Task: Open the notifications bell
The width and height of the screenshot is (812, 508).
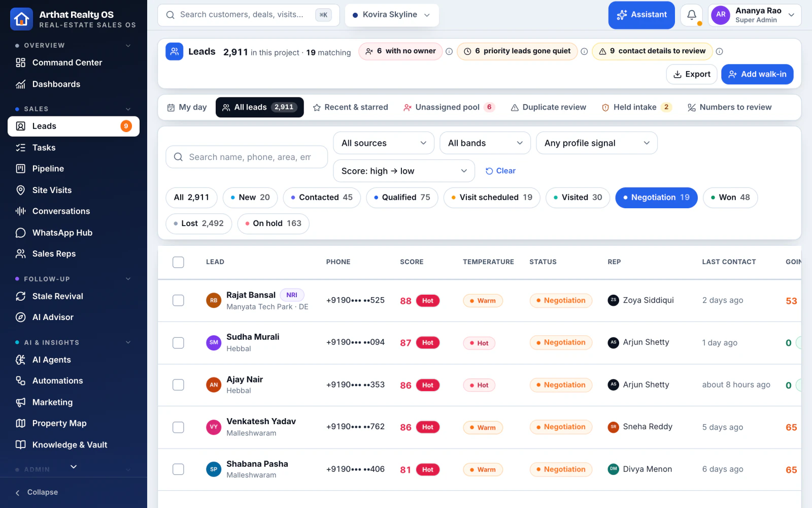Action: (x=691, y=15)
